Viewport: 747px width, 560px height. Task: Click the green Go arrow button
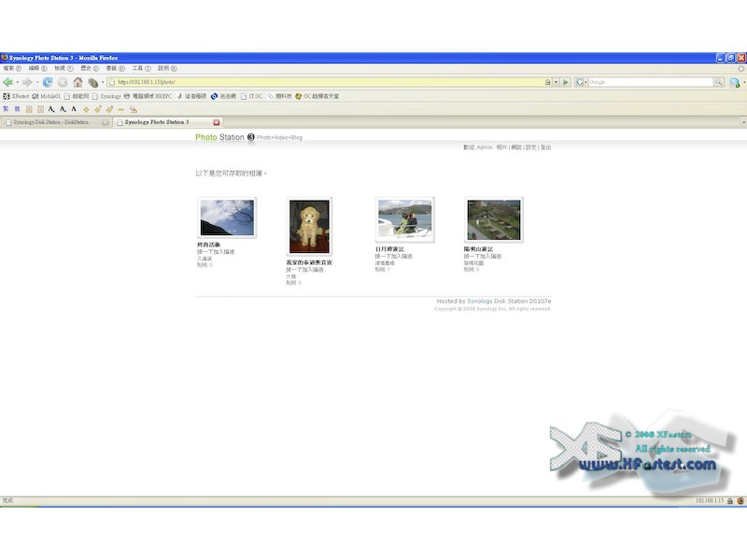(566, 82)
